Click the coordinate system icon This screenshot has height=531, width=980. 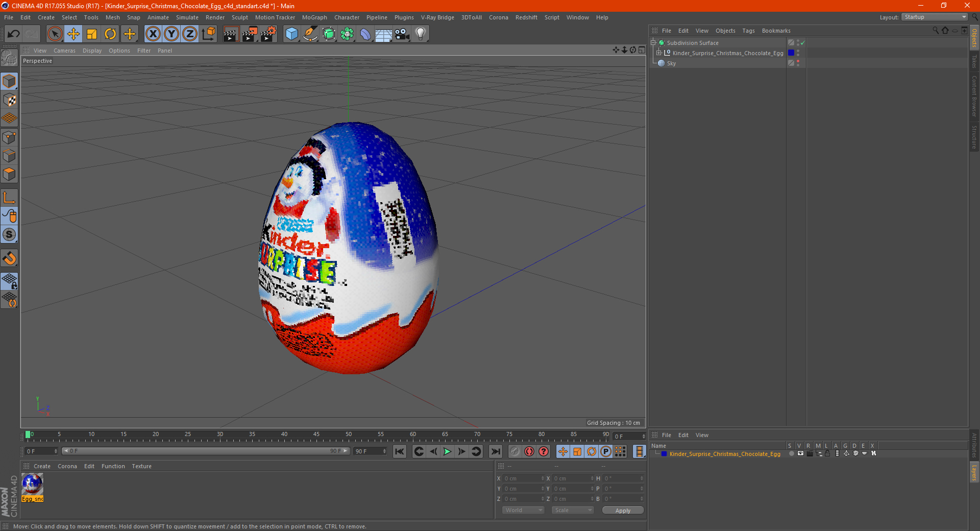(208, 34)
